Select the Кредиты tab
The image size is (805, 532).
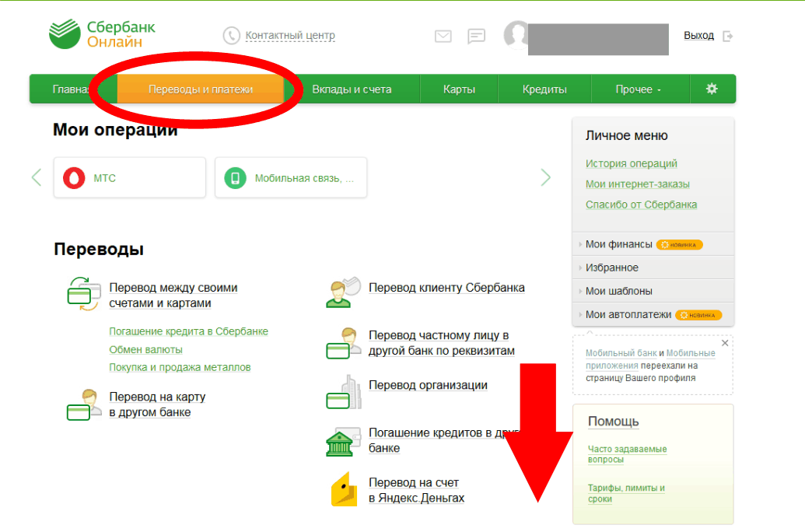click(544, 89)
